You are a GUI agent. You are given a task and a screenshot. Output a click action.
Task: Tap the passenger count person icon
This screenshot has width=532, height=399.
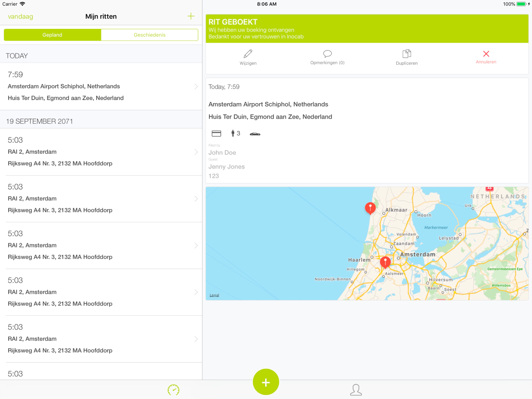coord(233,133)
